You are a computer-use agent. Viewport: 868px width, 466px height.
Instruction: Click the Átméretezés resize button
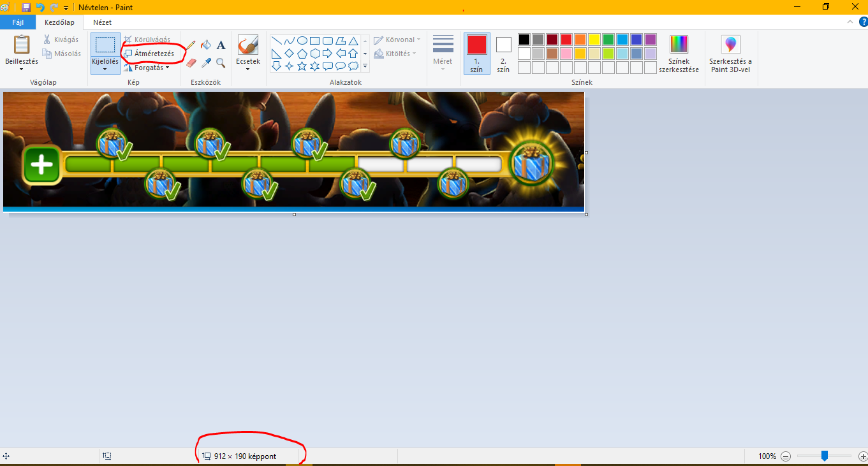[x=149, y=54]
